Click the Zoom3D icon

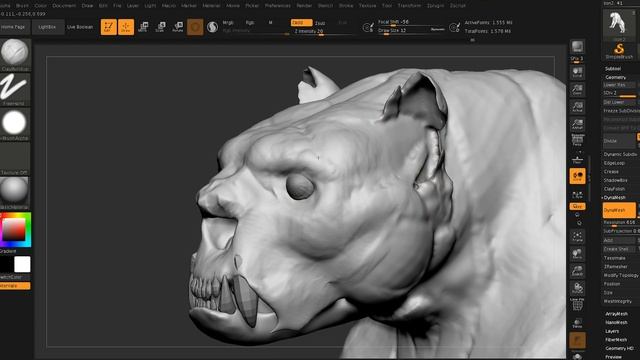pos(577,271)
